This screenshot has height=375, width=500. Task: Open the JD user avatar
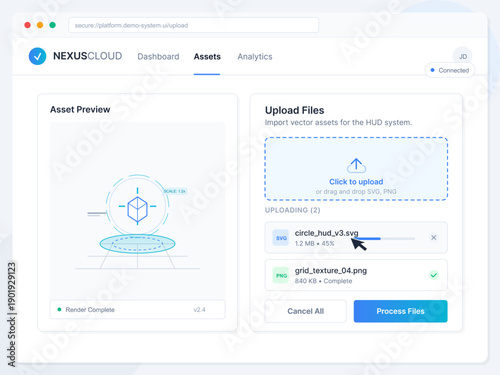coord(463,56)
